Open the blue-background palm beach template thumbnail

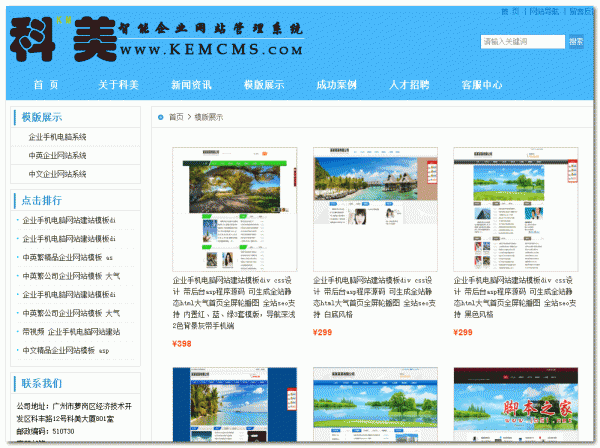pyautogui.click(x=235, y=404)
